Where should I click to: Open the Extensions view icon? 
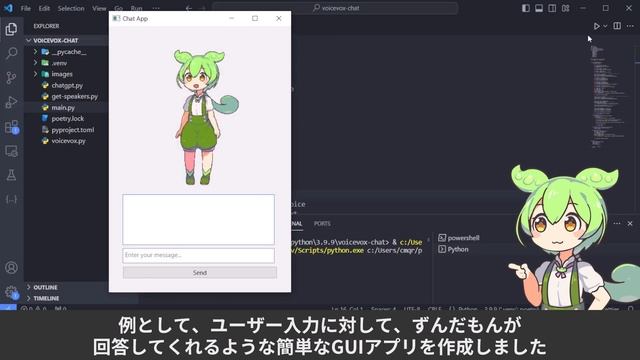click(11, 127)
